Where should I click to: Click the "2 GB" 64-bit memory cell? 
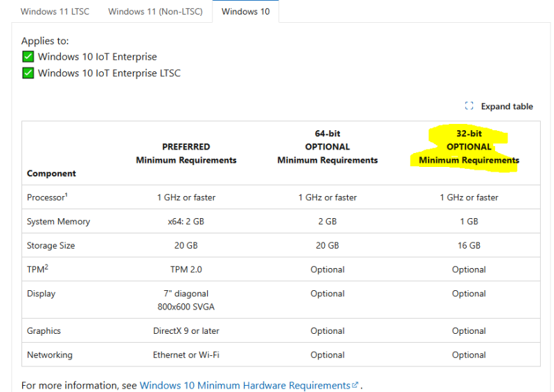pyautogui.click(x=328, y=221)
